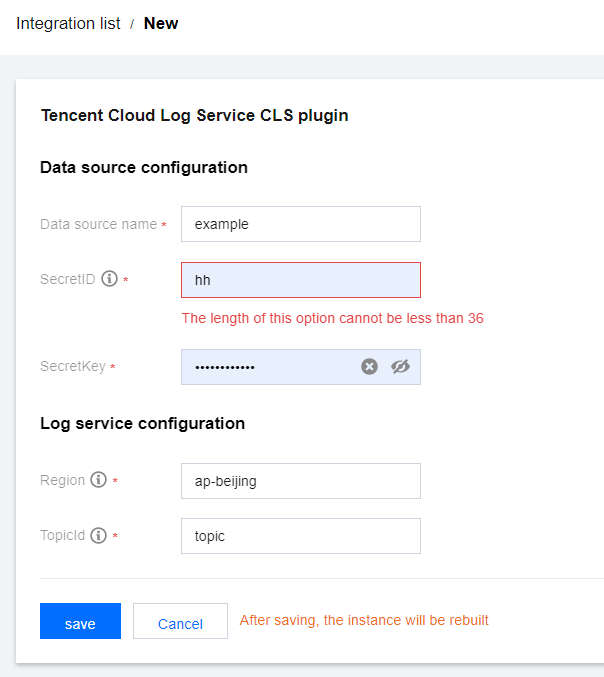Click the SecretKey password field
Viewport: 604px width, 677px height.
coord(300,367)
